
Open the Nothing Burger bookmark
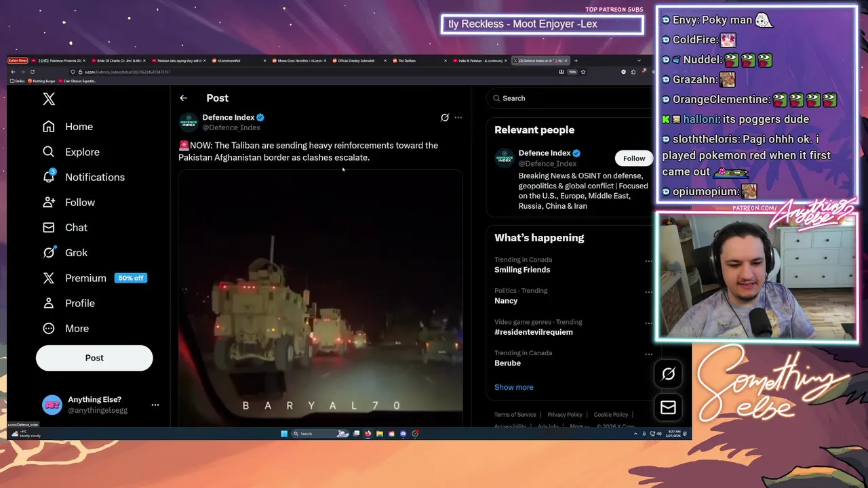pyautogui.click(x=42, y=81)
